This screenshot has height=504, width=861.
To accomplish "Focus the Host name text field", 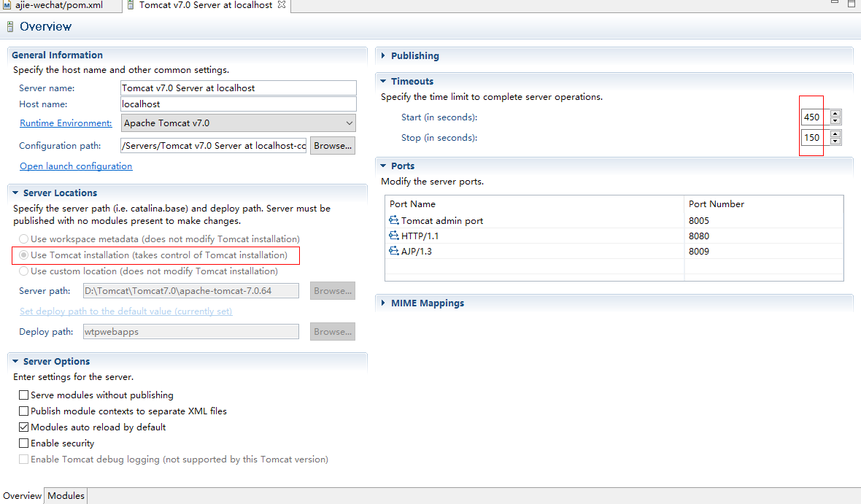I will (239, 104).
